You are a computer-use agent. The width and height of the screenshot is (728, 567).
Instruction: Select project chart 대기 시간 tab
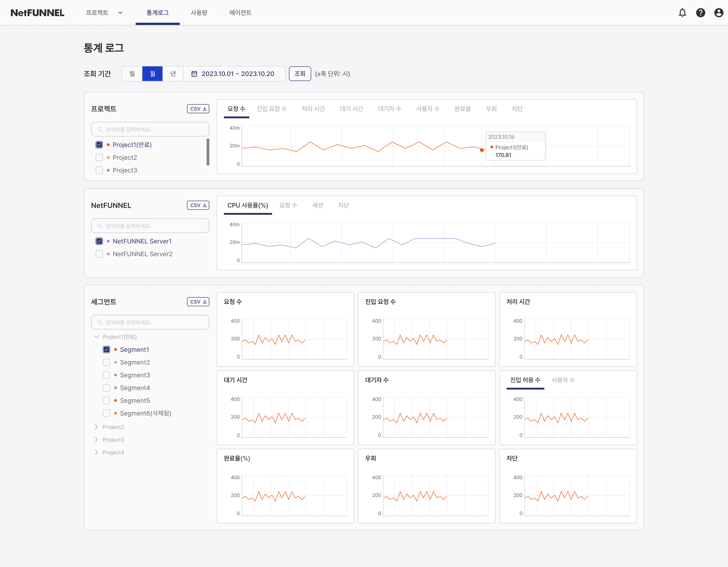[x=351, y=109]
